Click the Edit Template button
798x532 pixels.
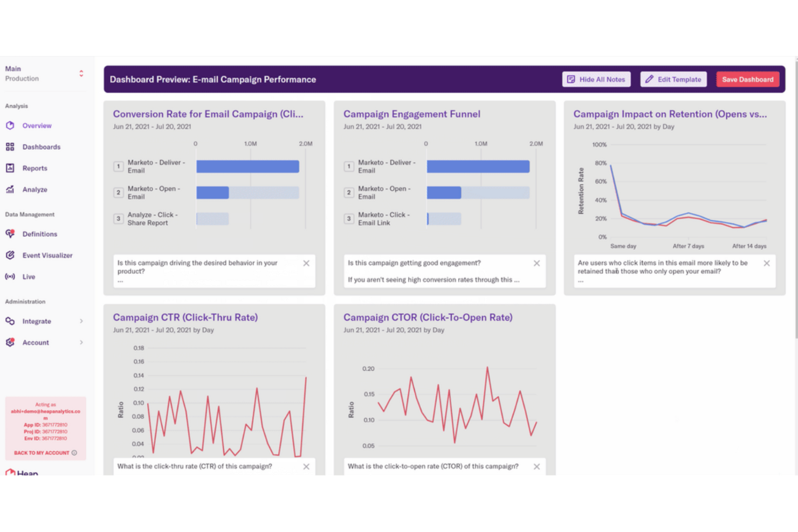click(673, 79)
